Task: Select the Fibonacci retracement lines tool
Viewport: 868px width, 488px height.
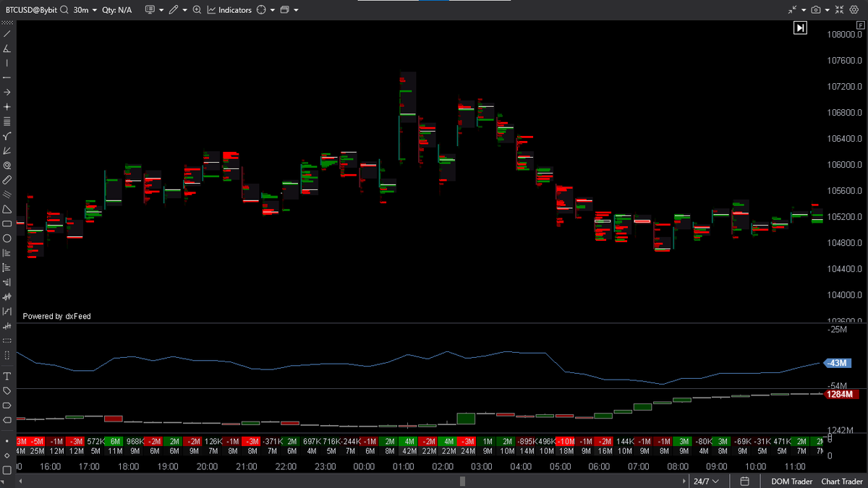Action: pos(7,121)
